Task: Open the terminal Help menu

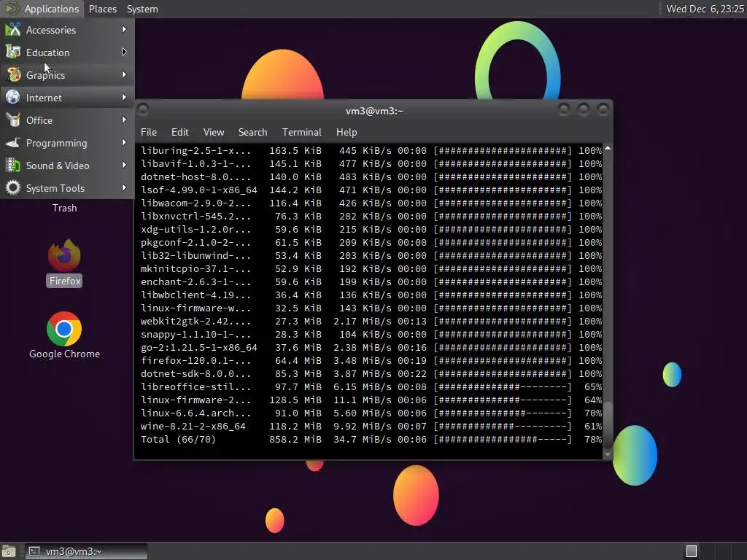Action: click(x=347, y=132)
